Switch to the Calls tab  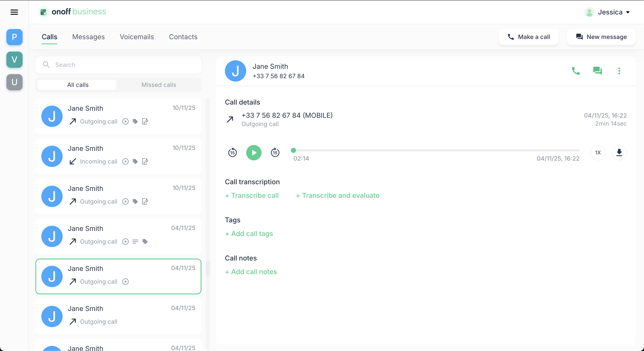tap(49, 37)
